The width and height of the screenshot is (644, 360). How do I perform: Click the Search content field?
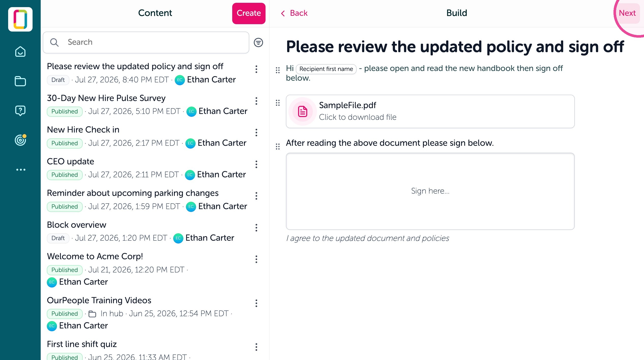click(x=146, y=42)
